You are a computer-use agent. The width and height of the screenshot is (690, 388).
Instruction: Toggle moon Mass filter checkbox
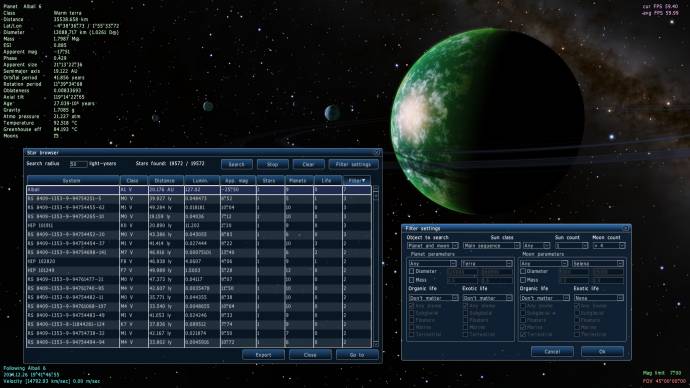(523, 280)
